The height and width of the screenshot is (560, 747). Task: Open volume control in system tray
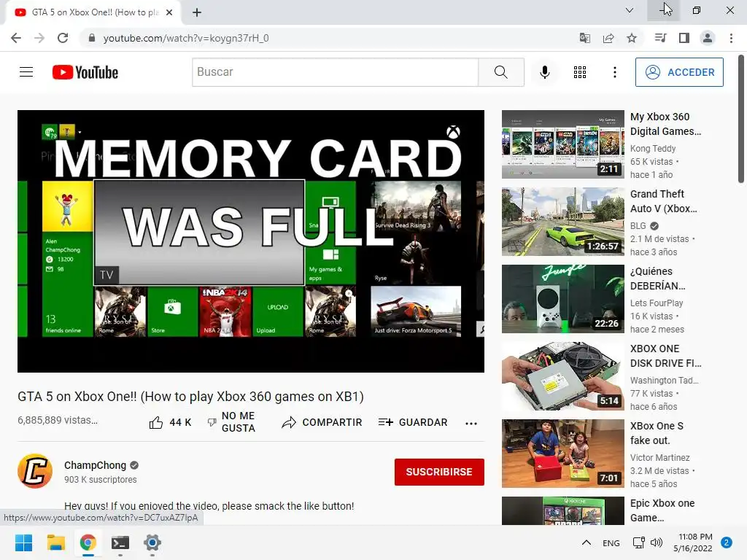[x=657, y=542]
